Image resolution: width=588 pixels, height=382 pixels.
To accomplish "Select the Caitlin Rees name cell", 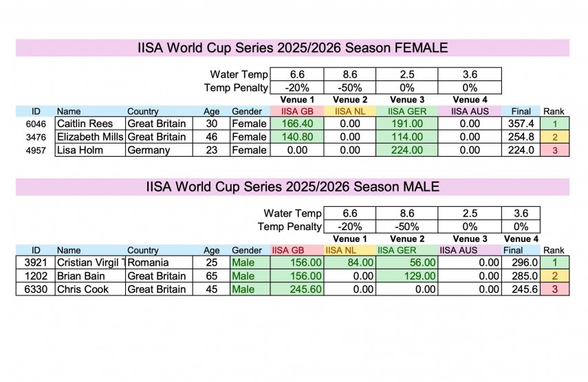I will pos(89,124).
